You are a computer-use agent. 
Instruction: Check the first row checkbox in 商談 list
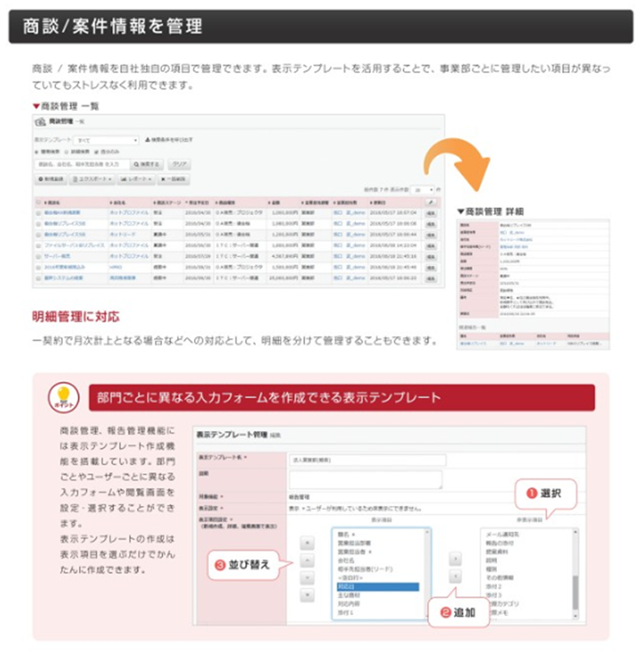37,214
